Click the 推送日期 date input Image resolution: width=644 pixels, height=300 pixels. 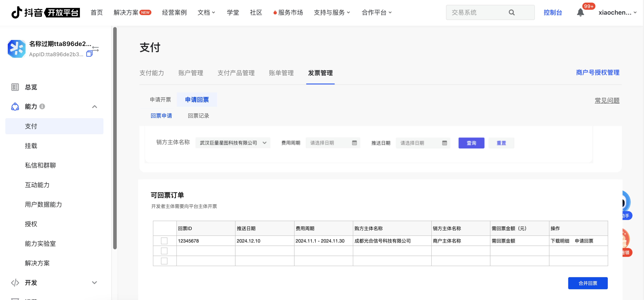pos(423,143)
